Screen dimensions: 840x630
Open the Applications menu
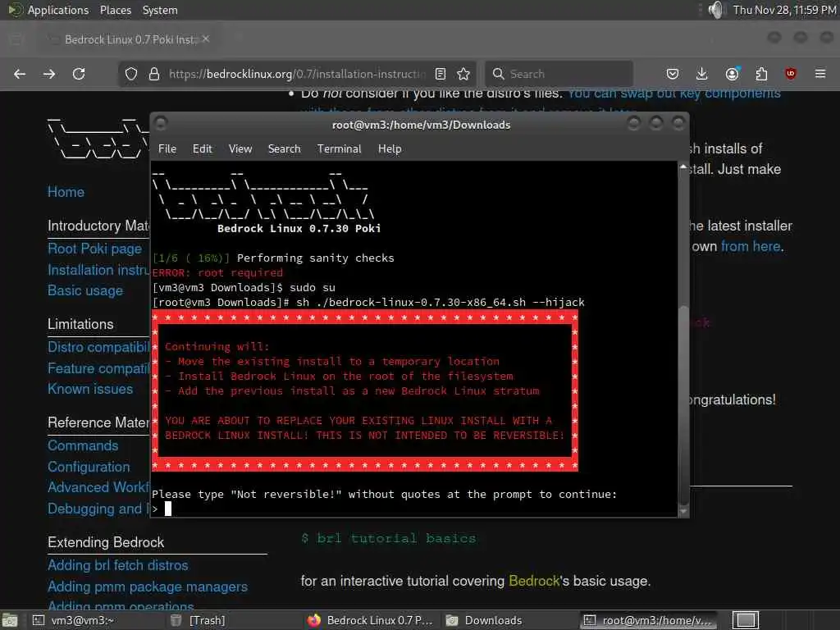tap(58, 10)
